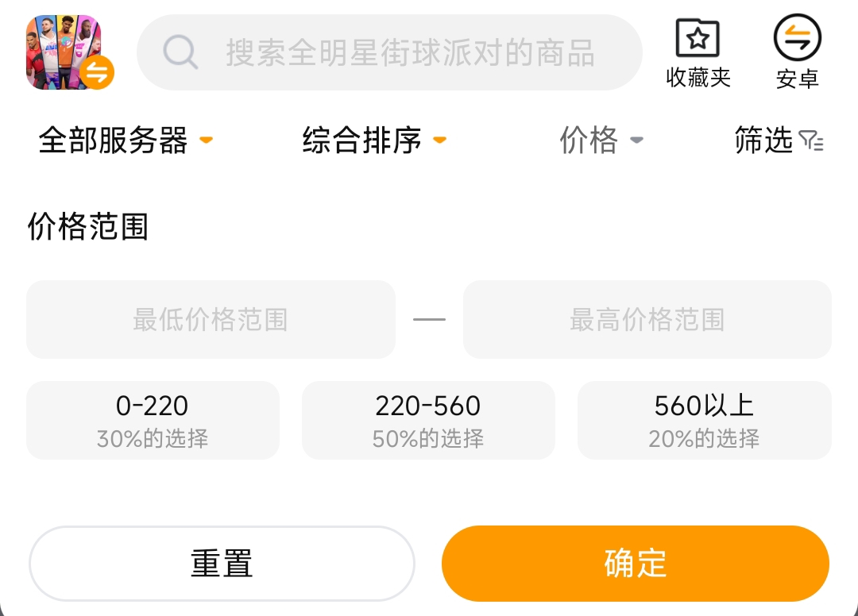The width and height of the screenshot is (858, 616).
Task: Pick the 560以上 price range option
Action: point(704,420)
